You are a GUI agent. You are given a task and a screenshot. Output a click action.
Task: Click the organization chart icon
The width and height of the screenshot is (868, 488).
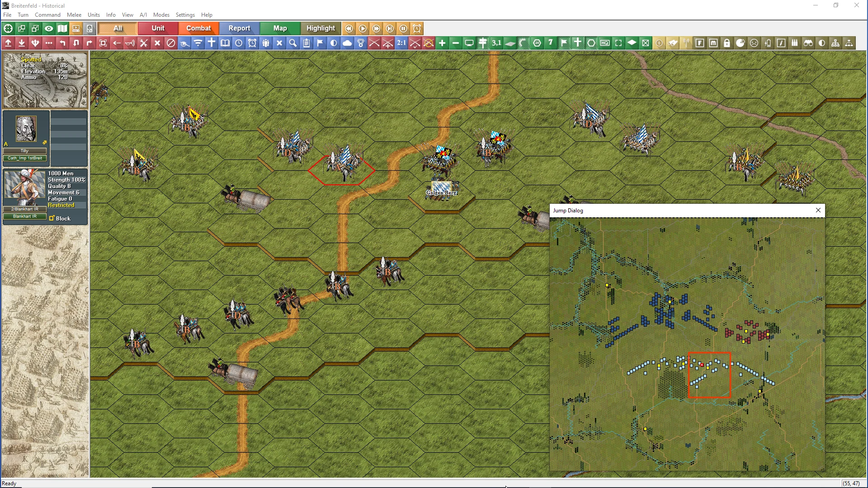[x=835, y=43]
